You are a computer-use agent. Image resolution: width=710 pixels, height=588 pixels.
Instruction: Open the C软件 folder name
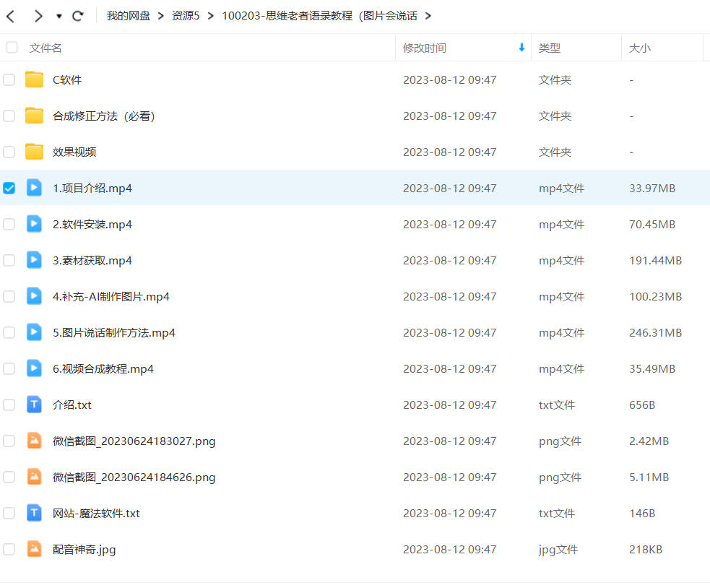tap(67, 79)
